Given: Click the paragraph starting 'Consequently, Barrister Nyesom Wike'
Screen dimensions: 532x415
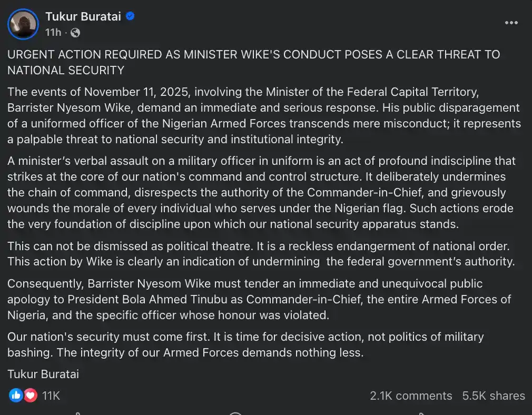Looking at the screenshot, I should coord(258,299).
